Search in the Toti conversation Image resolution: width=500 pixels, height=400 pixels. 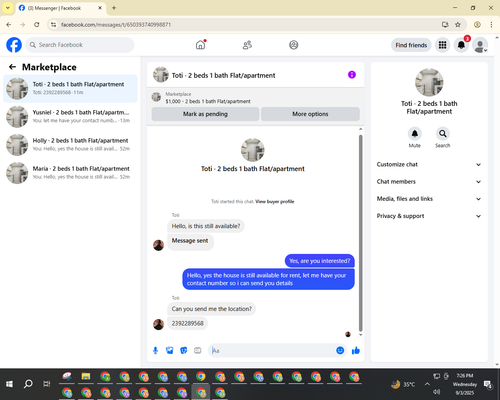pos(443,134)
